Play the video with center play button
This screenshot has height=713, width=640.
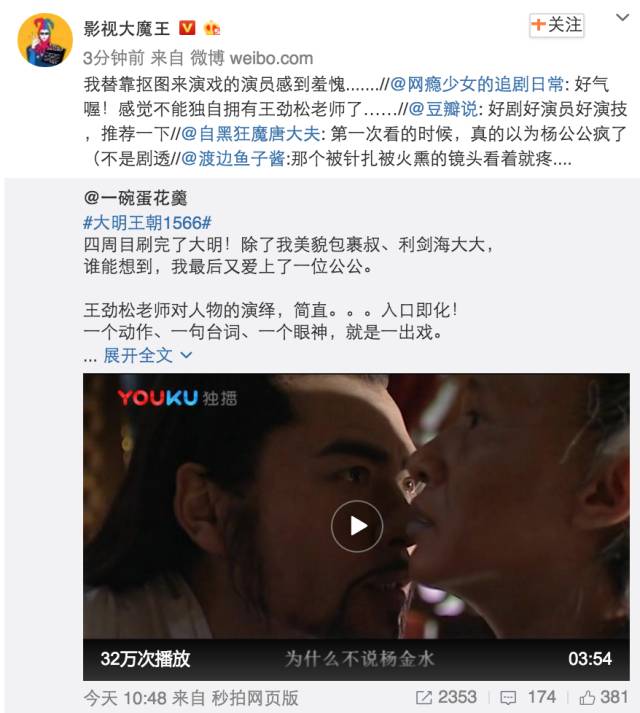point(357,526)
